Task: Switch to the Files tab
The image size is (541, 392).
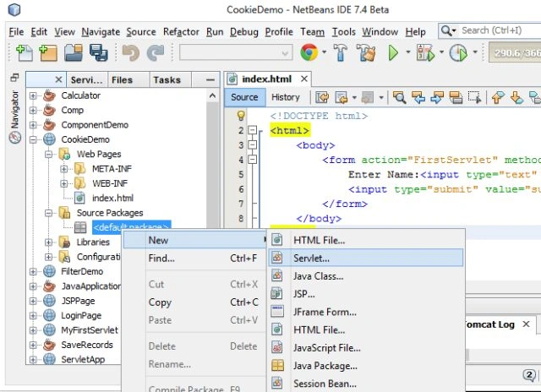Action: click(x=128, y=79)
